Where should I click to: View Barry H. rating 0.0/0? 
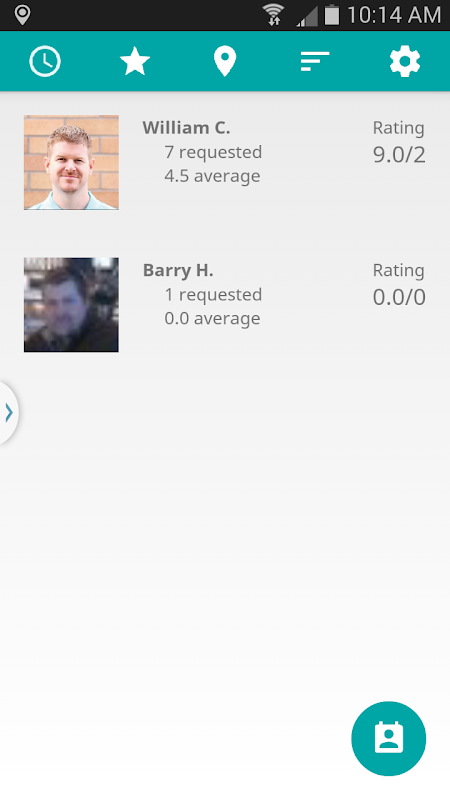coord(399,297)
